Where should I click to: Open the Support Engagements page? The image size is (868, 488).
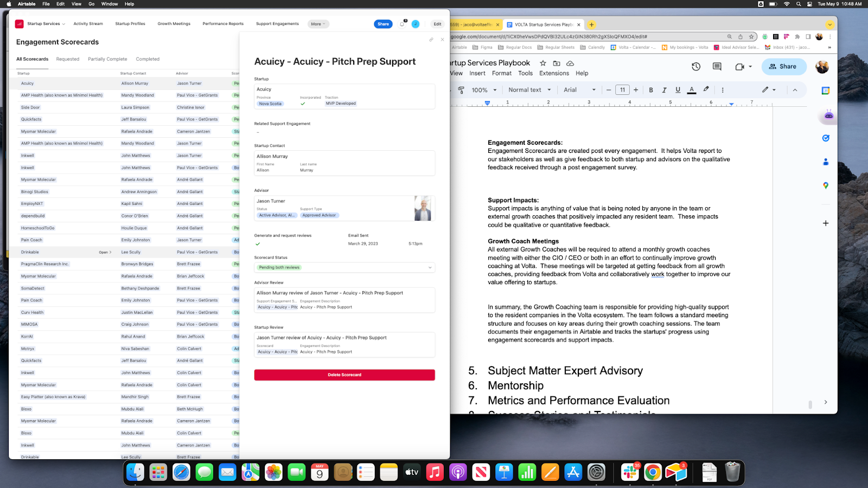277,24
